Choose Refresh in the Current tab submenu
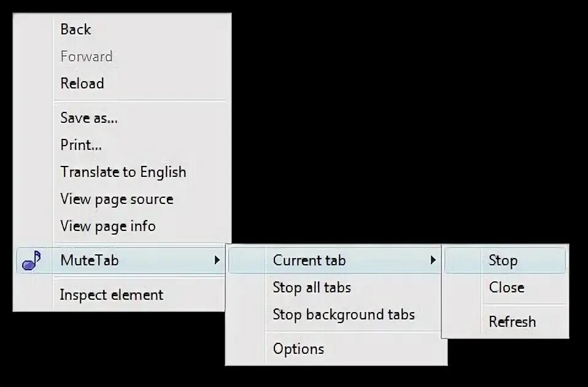588x387 pixels. pyautogui.click(x=512, y=322)
